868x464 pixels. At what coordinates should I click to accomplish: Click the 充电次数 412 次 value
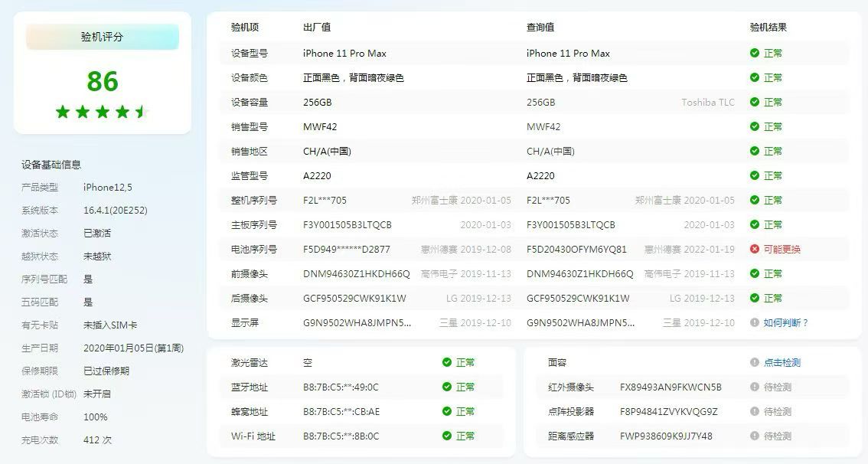(97, 440)
